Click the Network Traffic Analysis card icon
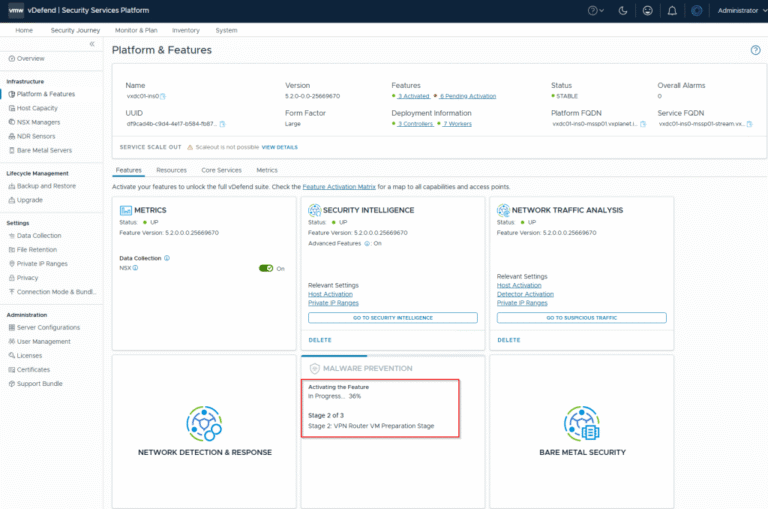Image resolution: width=768 pixels, height=509 pixels. 503,210
